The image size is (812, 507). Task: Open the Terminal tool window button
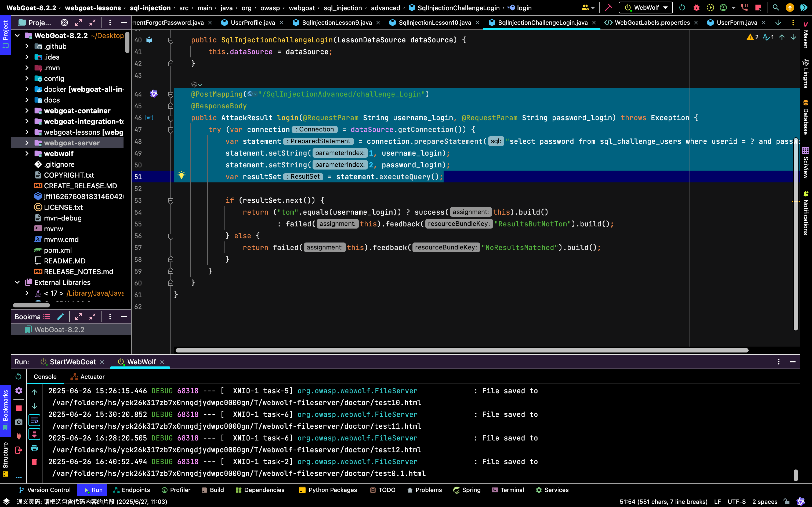click(508, 490)
